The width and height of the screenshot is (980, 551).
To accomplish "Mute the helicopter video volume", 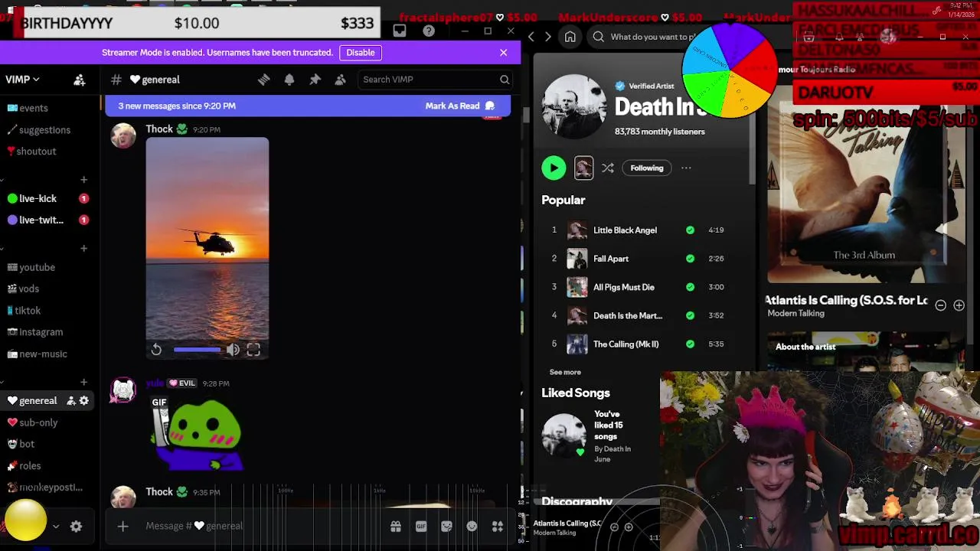I will point(233,350).
